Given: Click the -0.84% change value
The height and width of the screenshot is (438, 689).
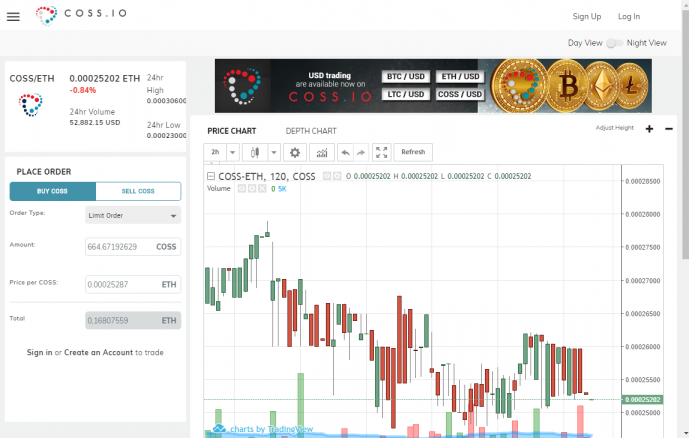Looking at the screenshot, I should pyautogui.click(x=83, y=90).
